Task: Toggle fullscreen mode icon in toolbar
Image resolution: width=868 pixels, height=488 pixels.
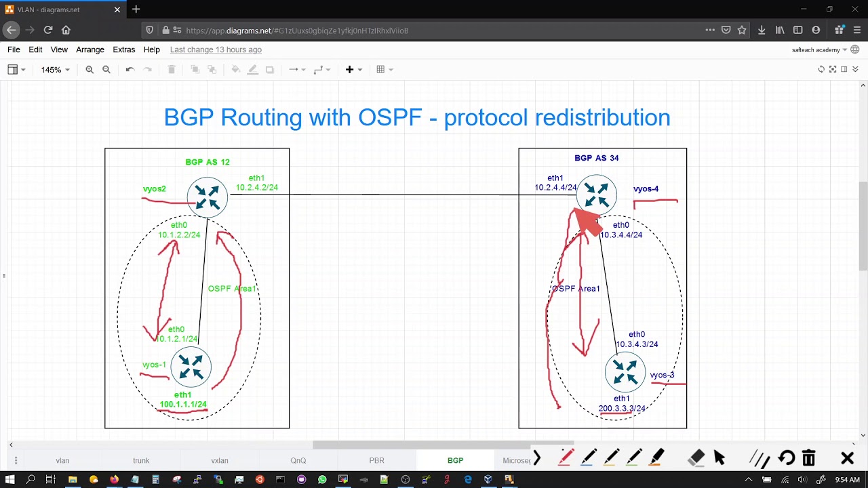Action: click(833, 69)
